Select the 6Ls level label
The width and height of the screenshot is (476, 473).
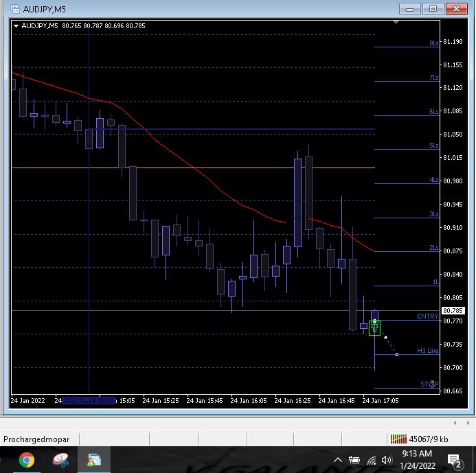point(434,111)
